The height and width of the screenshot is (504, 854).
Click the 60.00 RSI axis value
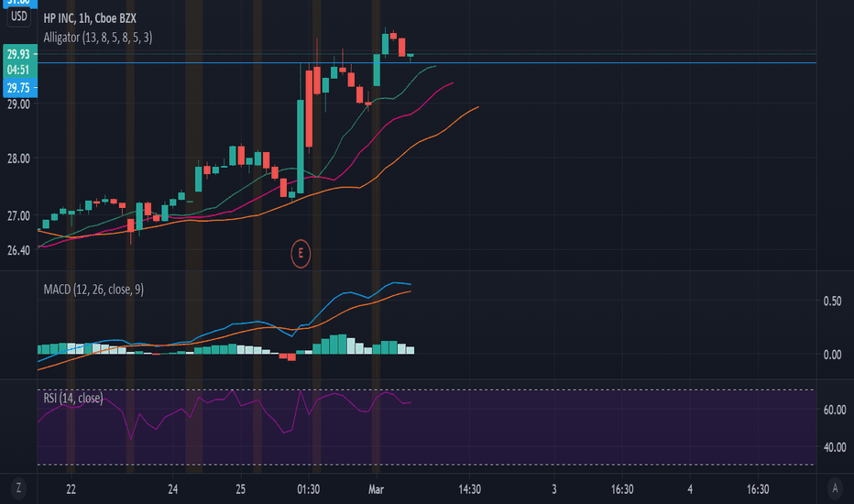(835, 410)
